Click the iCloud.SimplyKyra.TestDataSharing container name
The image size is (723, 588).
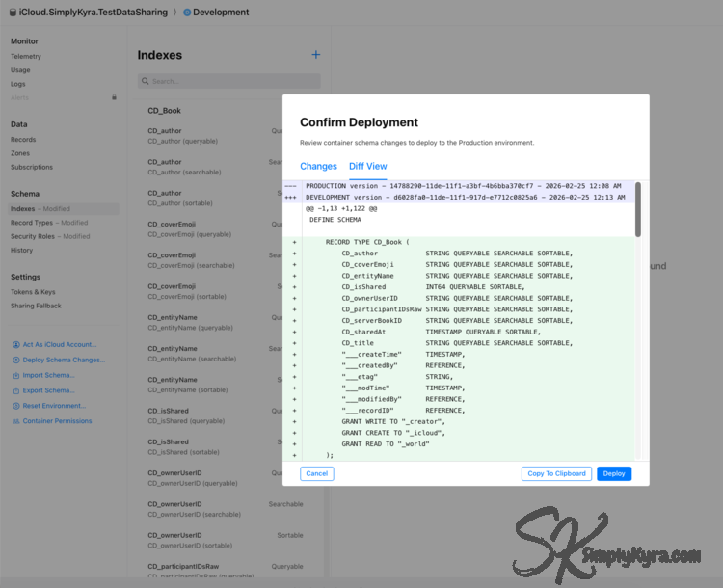(94, 13)
